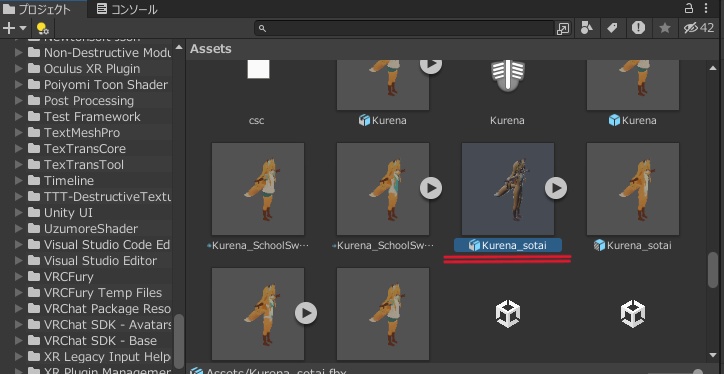Click the folder tree scroll up arrow

(179, 47)
